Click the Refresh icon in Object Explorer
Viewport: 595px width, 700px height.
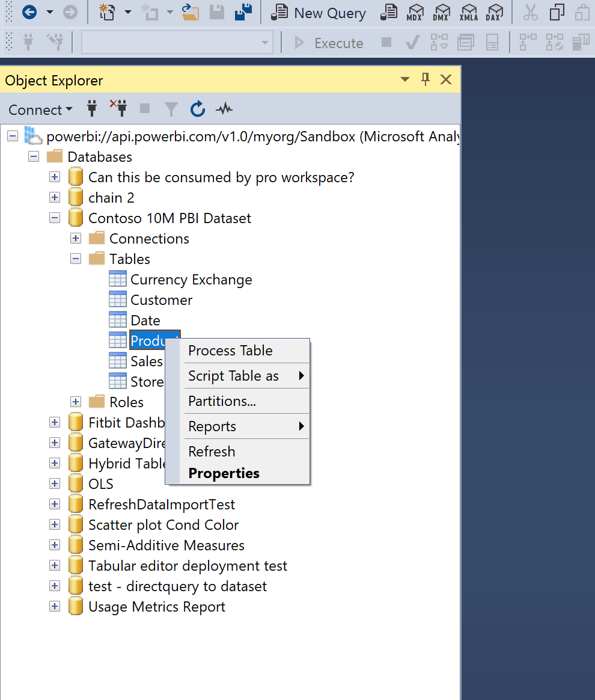coord(198,109)
